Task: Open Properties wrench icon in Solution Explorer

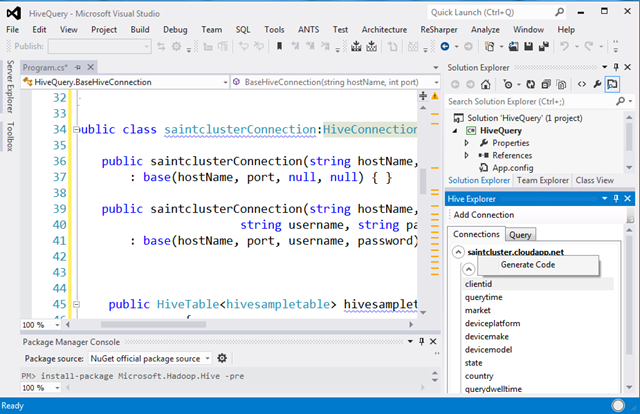Action: click(x=595, y=85)
